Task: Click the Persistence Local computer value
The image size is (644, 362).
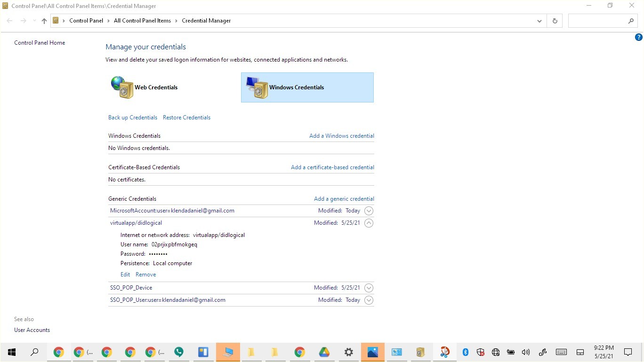Action: point(172,263)
